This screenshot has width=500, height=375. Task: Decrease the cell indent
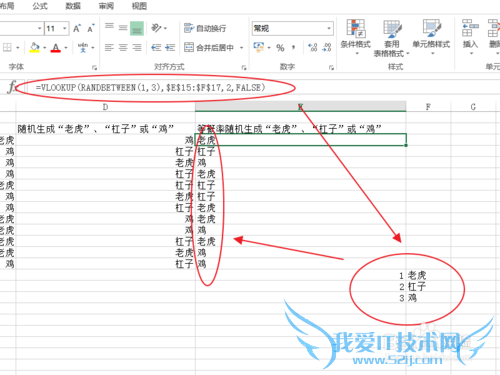[x=156, y=48]
